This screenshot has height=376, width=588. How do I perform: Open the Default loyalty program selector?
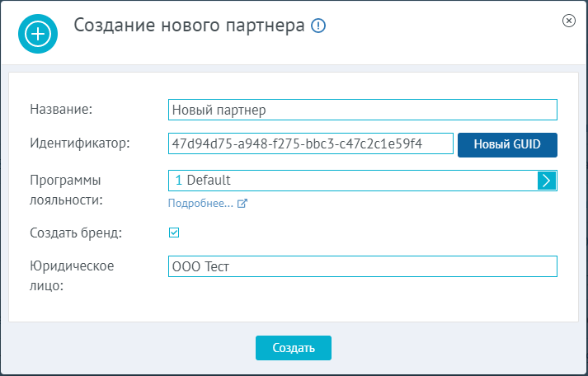point(353,181)
